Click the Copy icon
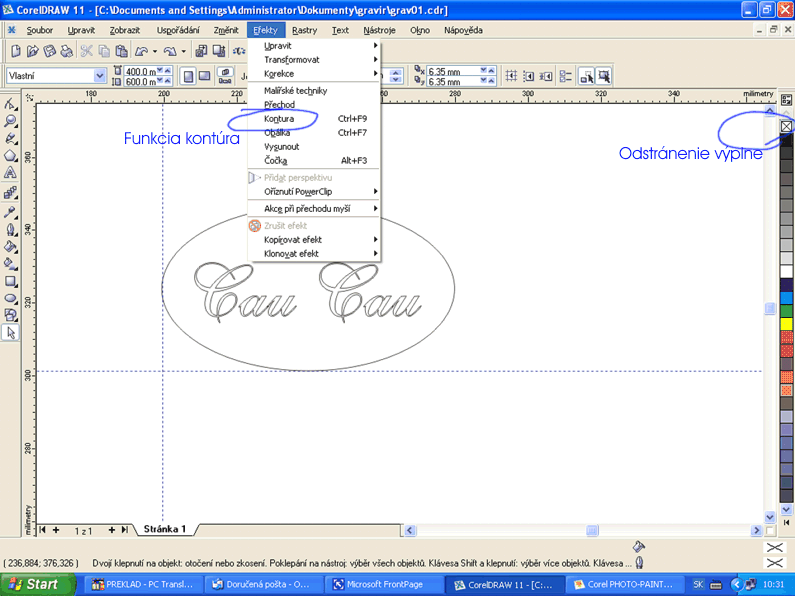The height and width of the screenshot is (596, 795). (104, 51)
